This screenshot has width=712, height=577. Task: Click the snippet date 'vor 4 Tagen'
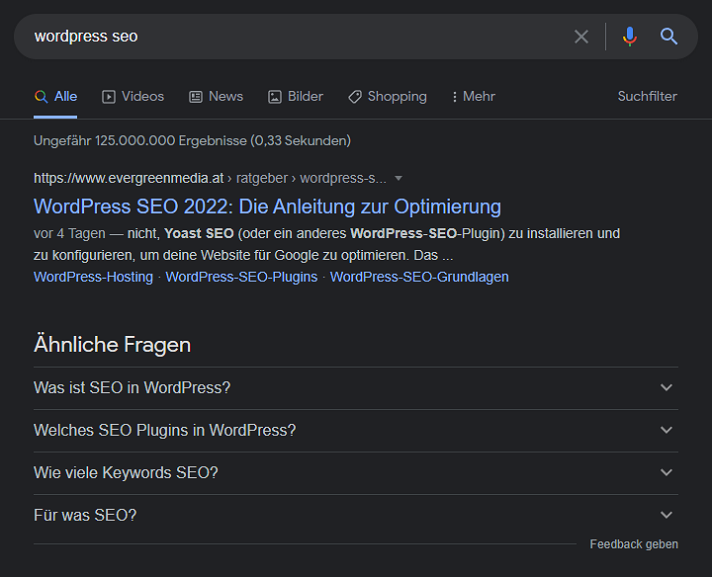[x=69, y=234]
